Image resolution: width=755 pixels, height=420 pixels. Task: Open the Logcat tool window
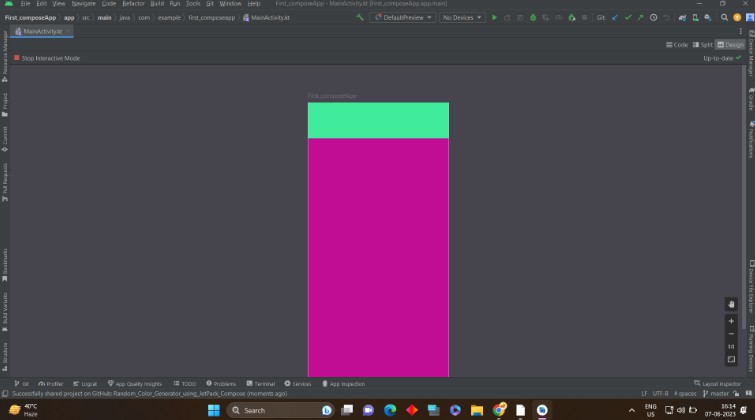coord(85,384)
